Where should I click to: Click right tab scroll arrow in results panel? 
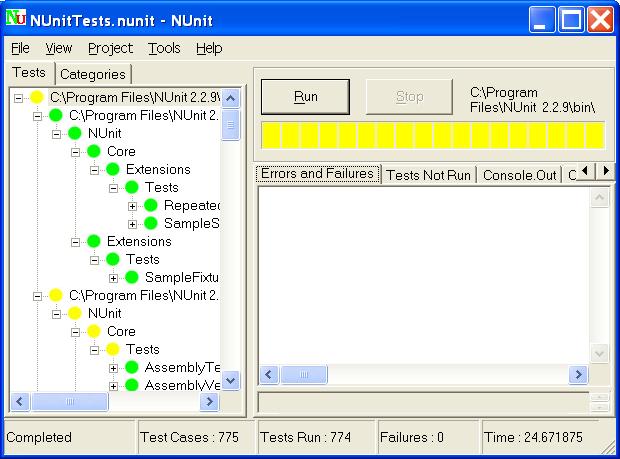604,171
